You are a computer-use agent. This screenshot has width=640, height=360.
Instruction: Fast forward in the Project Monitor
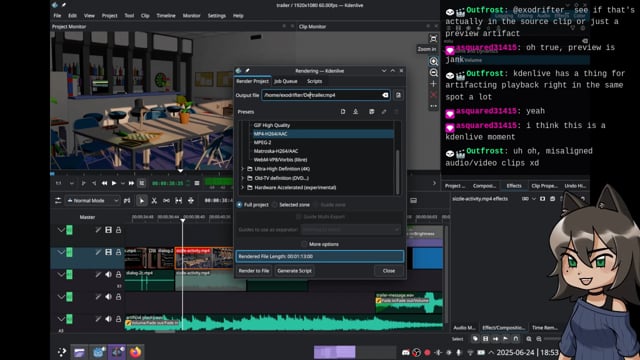131,183
